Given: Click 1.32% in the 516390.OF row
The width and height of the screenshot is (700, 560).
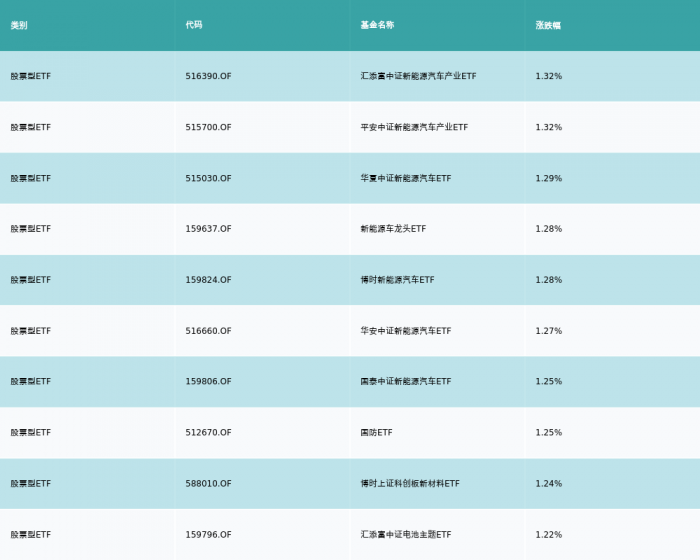Looking at the screenshot, I should click(x=549, y=76).
